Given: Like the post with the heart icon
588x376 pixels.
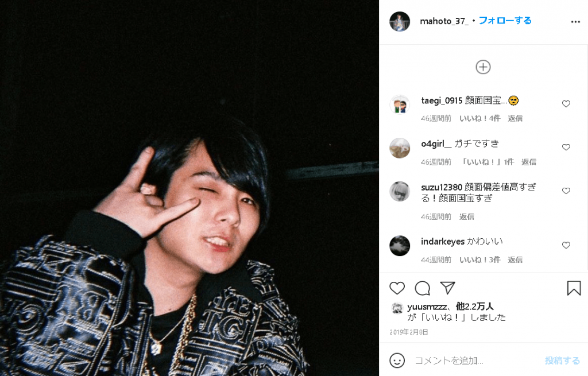Looking at the screenshot, I should pos(397,288).
